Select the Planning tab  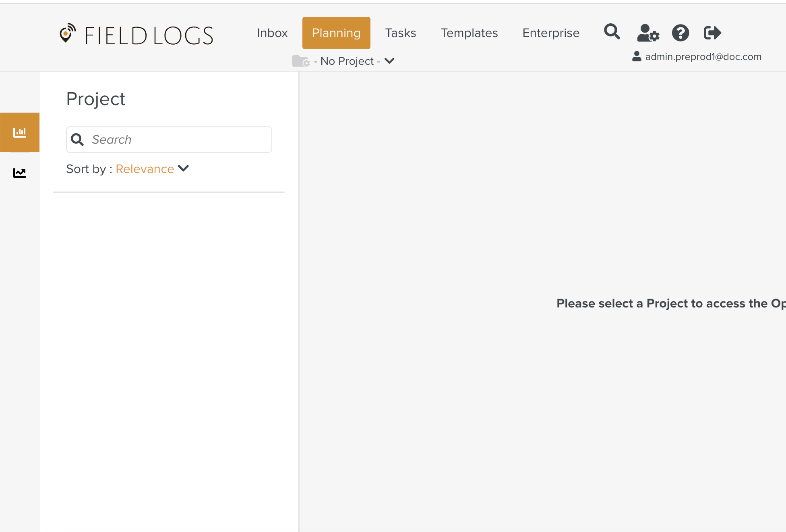point(336,33)
